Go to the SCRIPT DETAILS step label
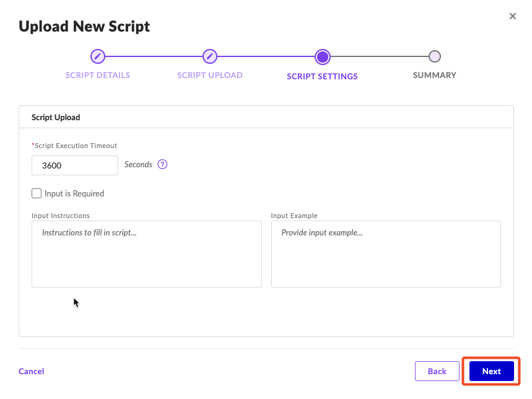532x399 pixels. (x=98, y=75)
